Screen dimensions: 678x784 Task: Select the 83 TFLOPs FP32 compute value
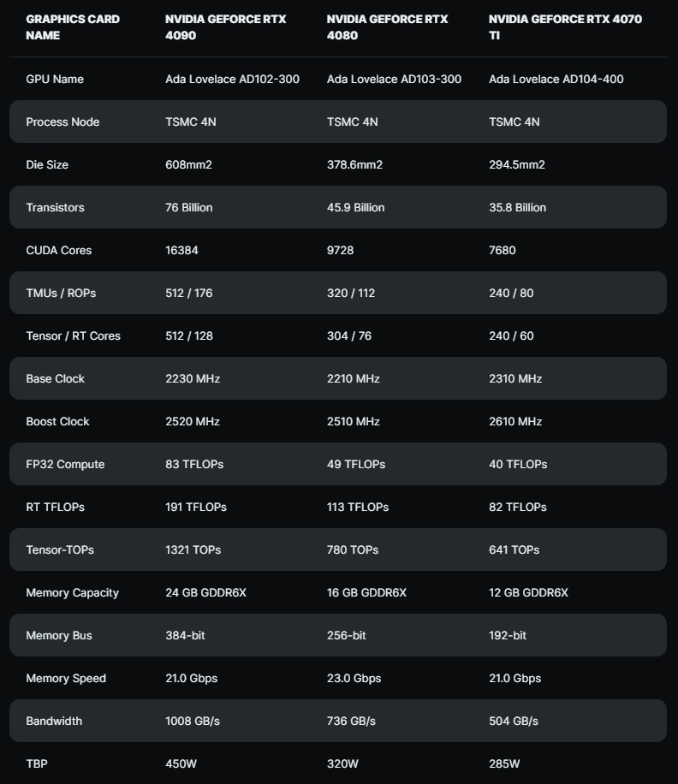tap(194, 464)
